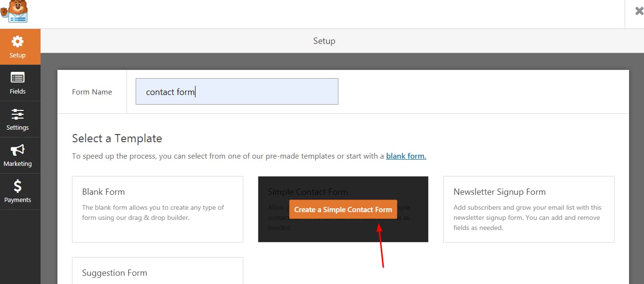644x284 pixels.
Task: Open the Setup panel icon
Action: [20, 42]
